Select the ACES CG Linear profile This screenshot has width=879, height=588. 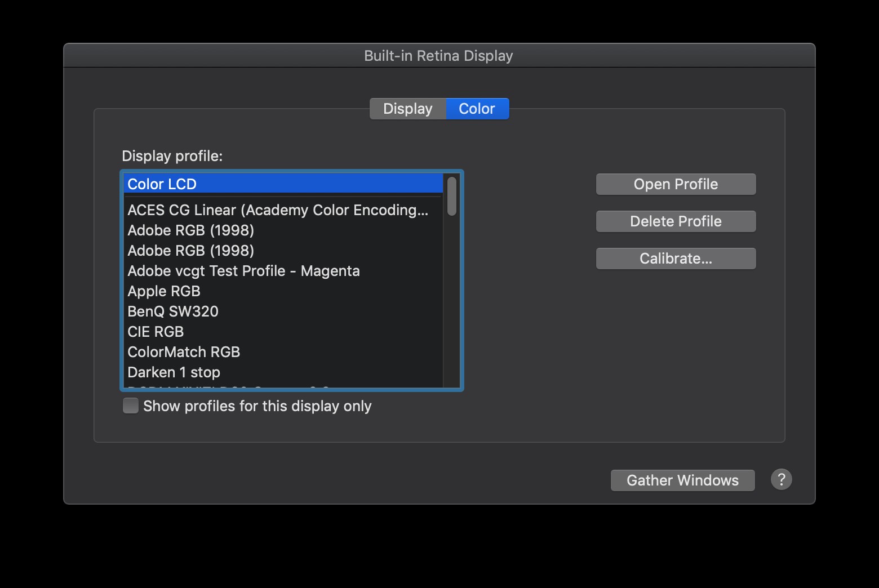[x=277, y=210]
